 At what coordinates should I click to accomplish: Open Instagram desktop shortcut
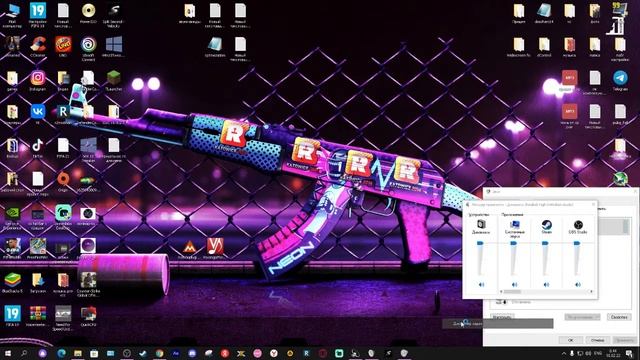tap(38, 80)
